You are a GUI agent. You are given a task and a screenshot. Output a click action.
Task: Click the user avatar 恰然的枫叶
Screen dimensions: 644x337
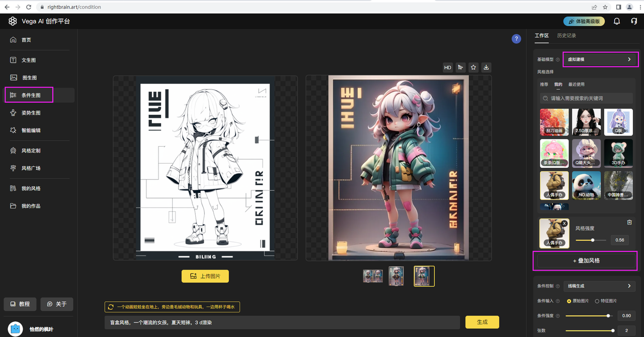[x=16, y=329]
